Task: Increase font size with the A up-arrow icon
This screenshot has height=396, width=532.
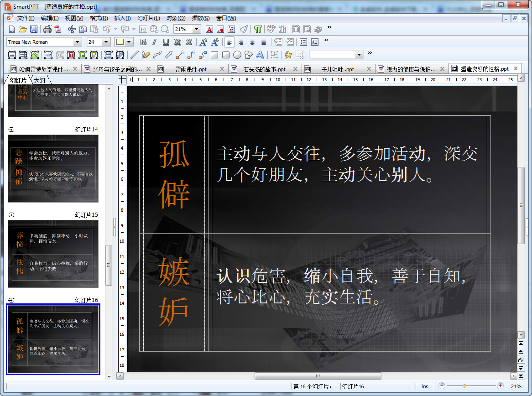Action: 203,42
